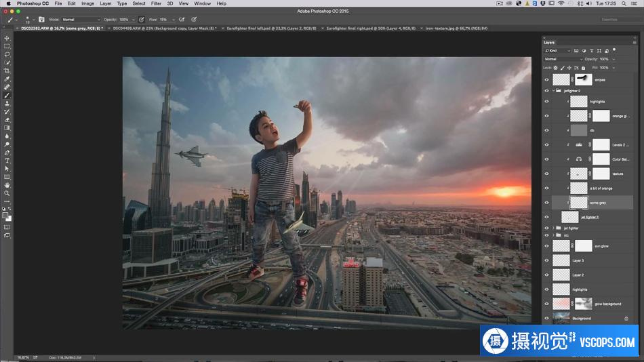Open the brush panel toggle in options bar
The width and height of the screenshot is (644, 362).
[41, 19]
